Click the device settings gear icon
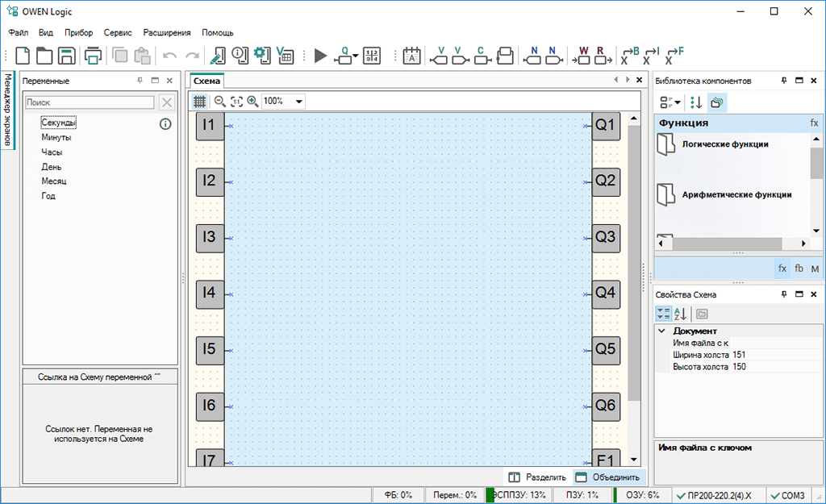This screenshot has height=504, width=826. coord(261,56)
